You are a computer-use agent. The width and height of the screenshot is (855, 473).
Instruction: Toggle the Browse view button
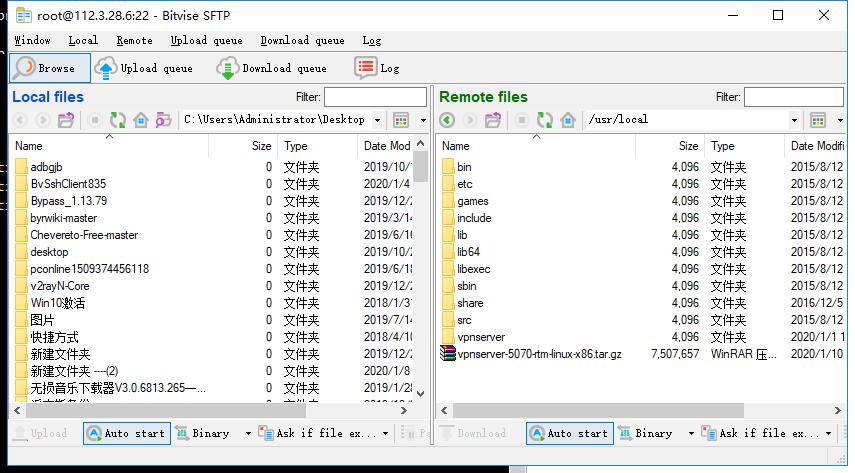click(48, 68)
